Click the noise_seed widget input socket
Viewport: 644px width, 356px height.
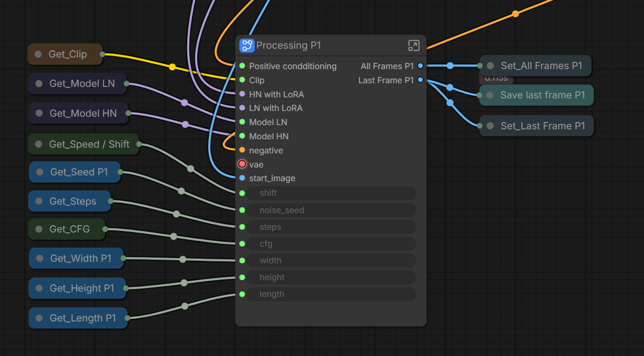(242, 210)
